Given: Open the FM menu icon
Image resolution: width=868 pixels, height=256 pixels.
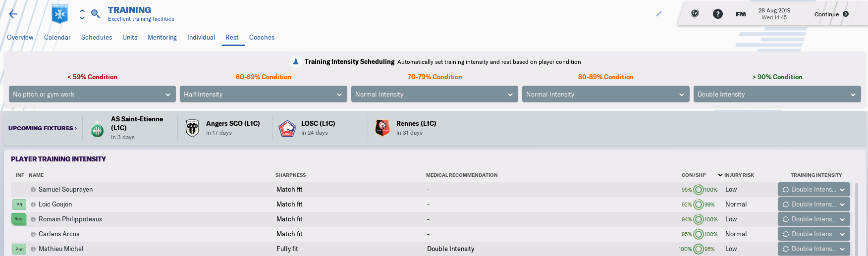Looking at the screenshot, I should 741,14.
